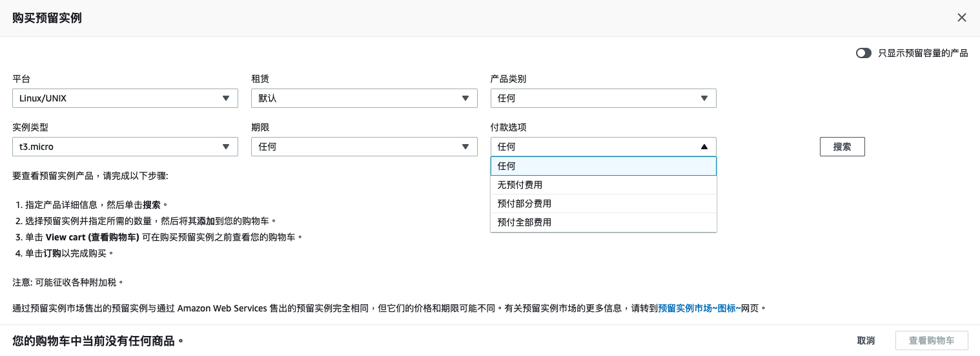
Task: Expand the 租赁 默认 dropdown
Action: [x=363, y=98]
